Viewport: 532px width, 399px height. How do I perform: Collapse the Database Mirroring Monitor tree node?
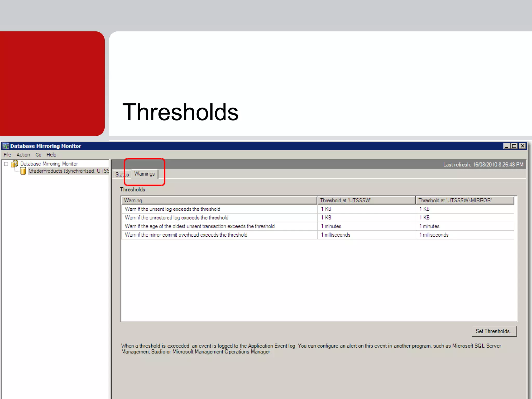[x=6, y=164]
